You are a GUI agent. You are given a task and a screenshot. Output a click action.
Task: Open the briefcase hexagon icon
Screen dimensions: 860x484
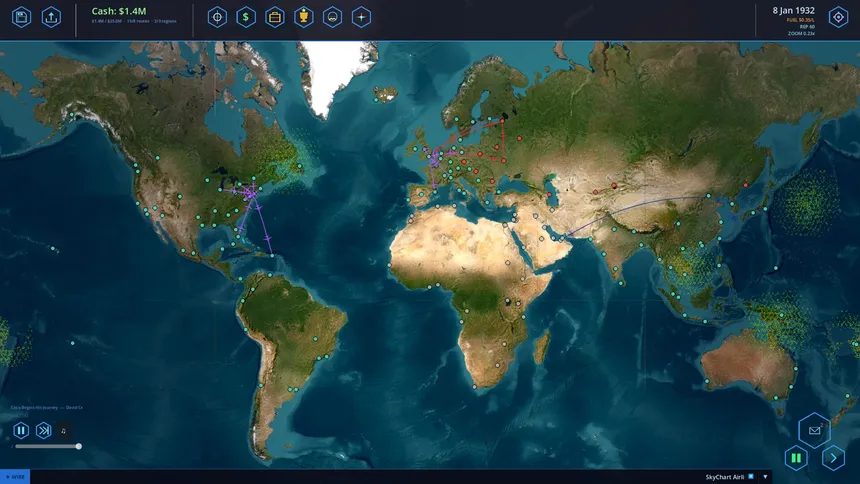[x=275, y=17]
